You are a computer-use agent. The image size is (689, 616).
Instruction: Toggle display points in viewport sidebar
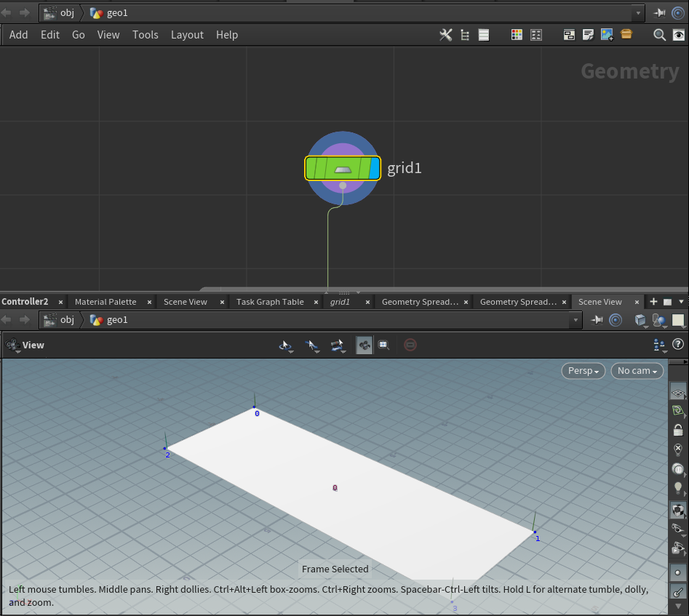678,572
